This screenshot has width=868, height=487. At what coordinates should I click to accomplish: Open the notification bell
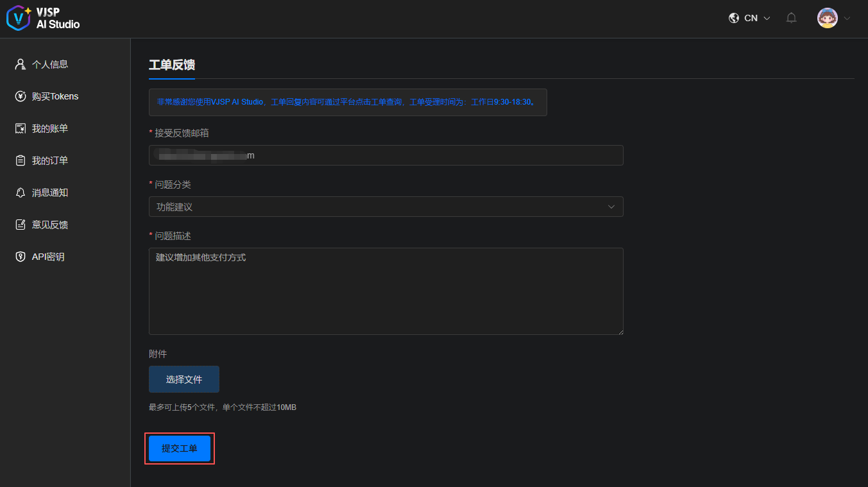(x=791, y=18)
